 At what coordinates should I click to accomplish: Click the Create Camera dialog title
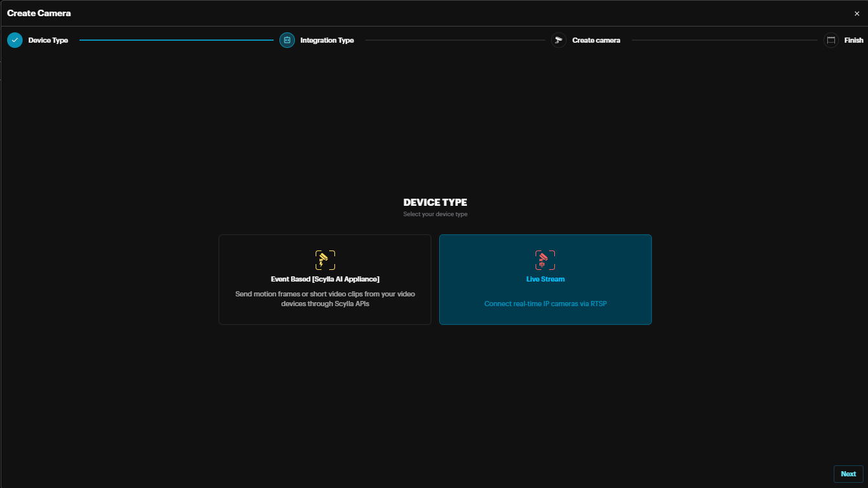point(39,13)
